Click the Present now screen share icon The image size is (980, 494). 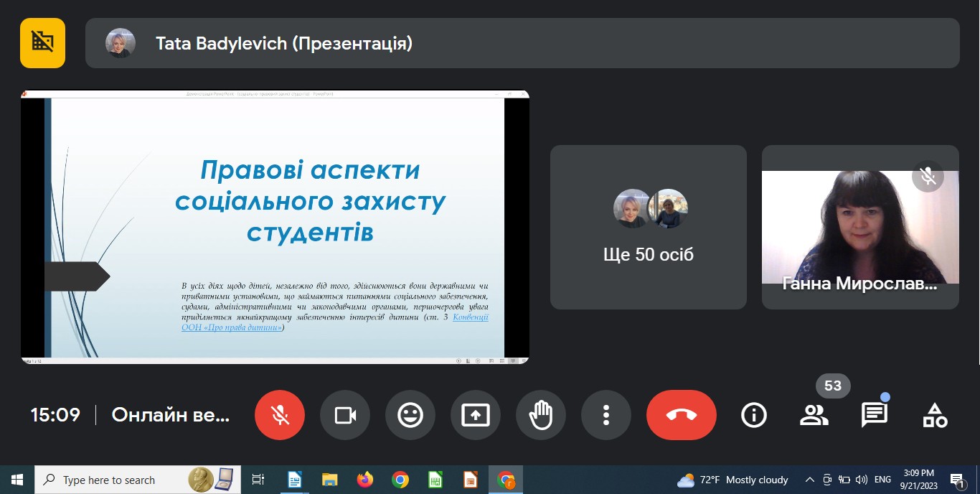476,415
